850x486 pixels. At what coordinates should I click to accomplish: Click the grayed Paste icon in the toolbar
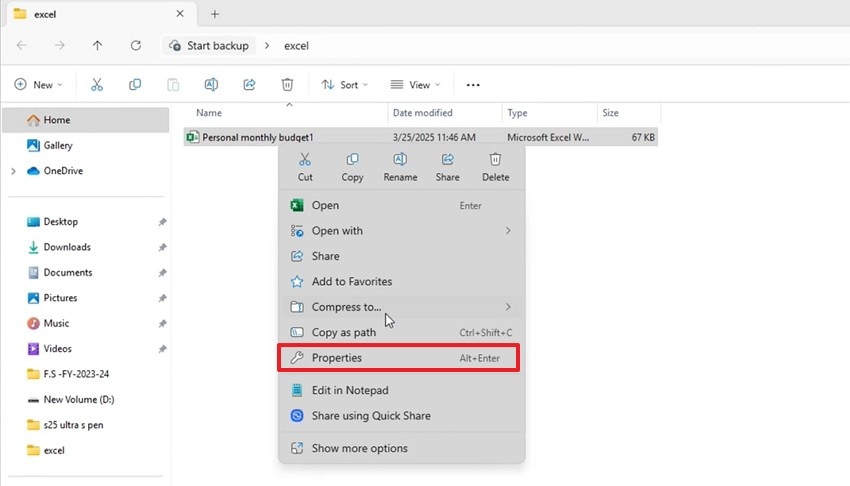coord(173,85)
